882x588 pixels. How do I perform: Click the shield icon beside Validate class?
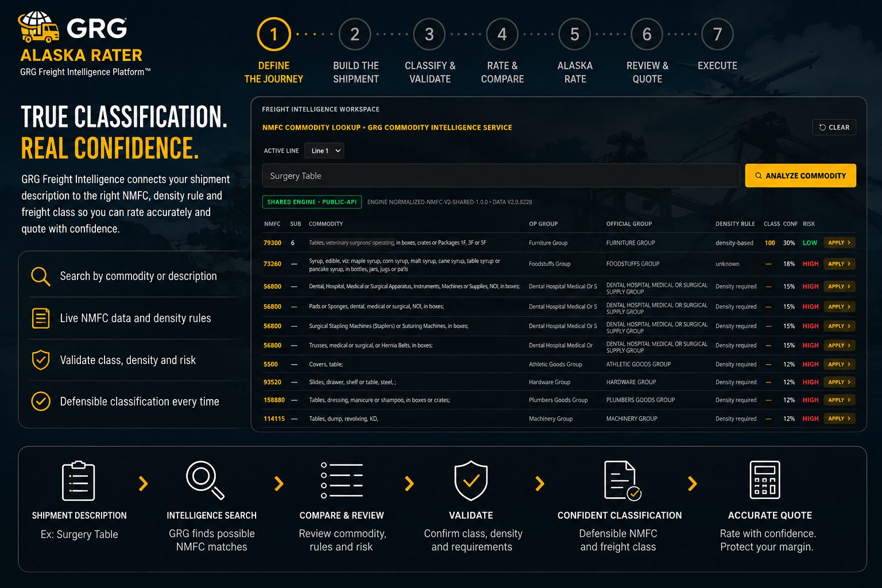point(41,360)
